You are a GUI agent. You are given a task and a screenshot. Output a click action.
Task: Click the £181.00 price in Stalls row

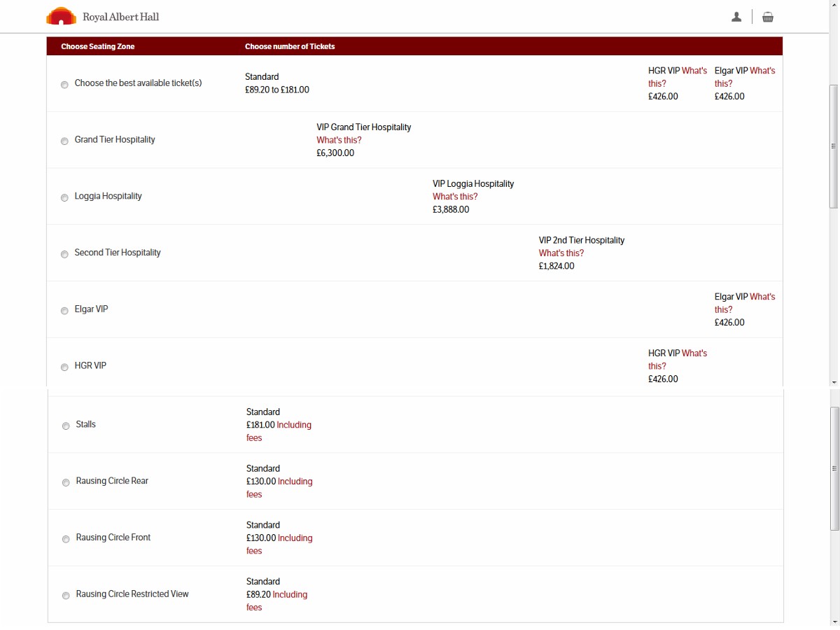[x=260, y=425]
